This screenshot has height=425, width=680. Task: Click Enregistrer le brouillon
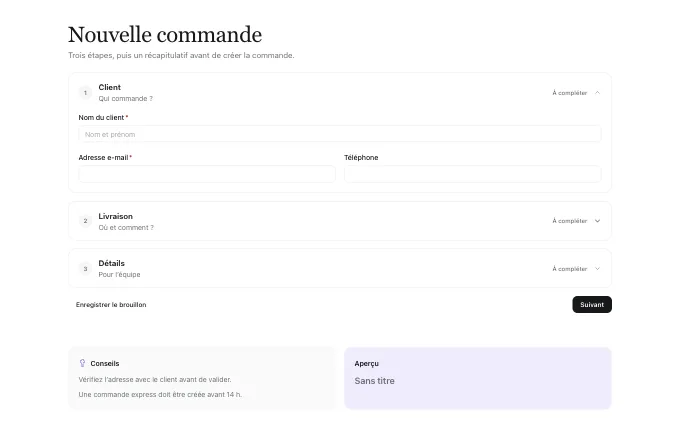click(111, 304)
